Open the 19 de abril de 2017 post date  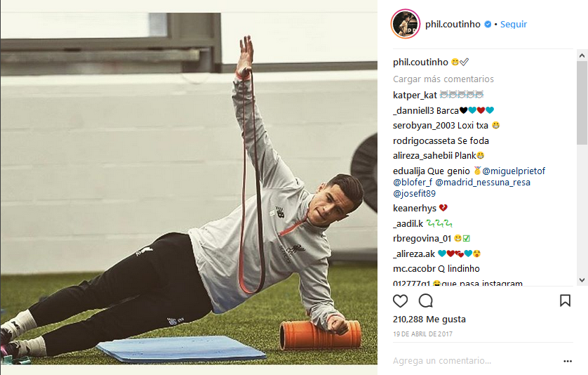click(422, 334)
